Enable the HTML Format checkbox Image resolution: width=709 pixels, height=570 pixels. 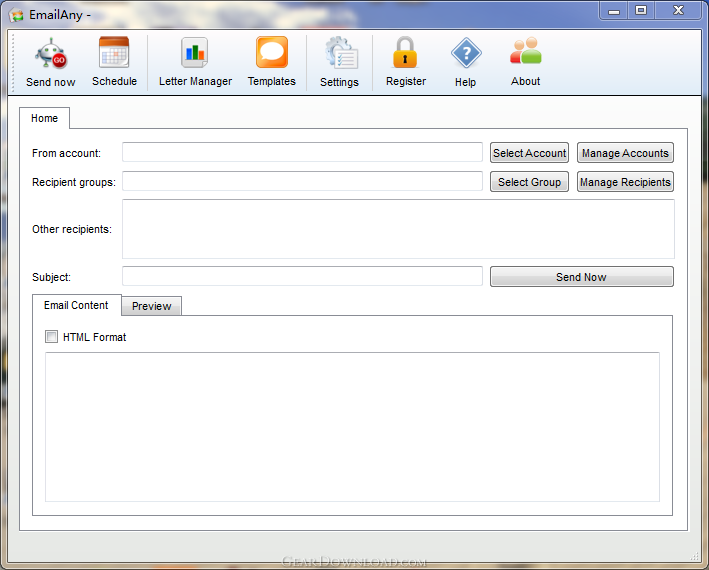(x=52, y=337)
